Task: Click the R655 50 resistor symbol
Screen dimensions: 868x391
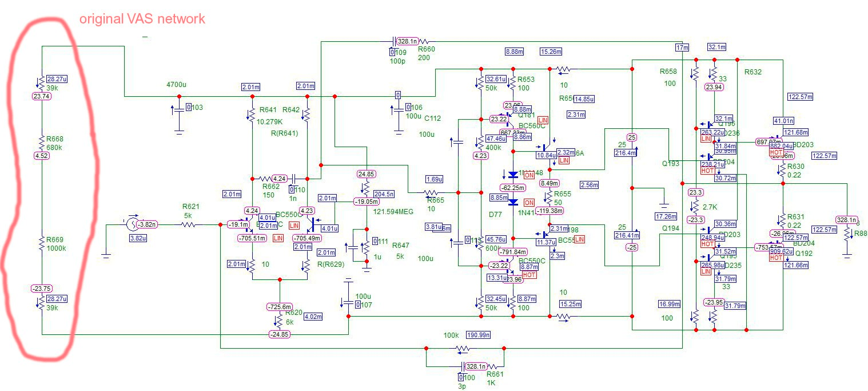Action: point(549,198)
